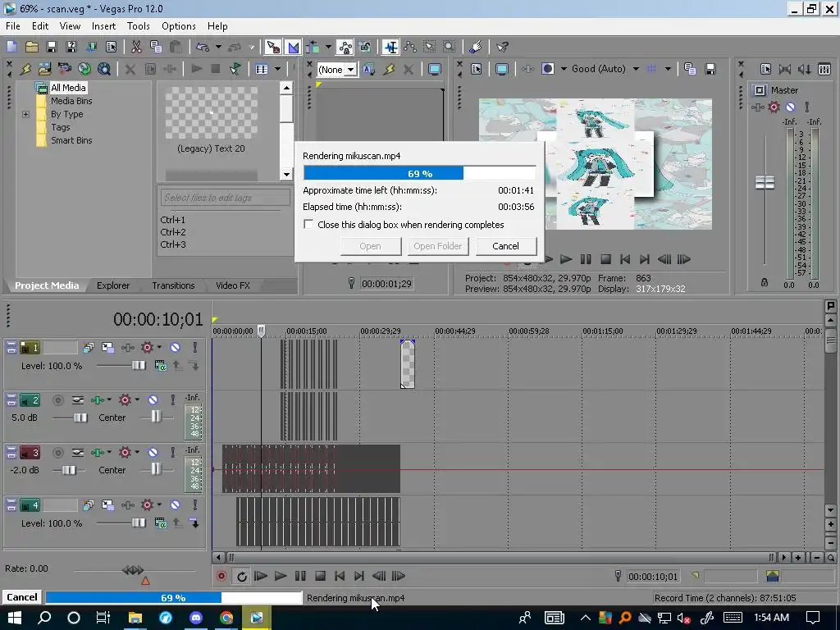Click the Get Media from Web icon
This screenshot has height=630, width=840.
coord(84,69)
